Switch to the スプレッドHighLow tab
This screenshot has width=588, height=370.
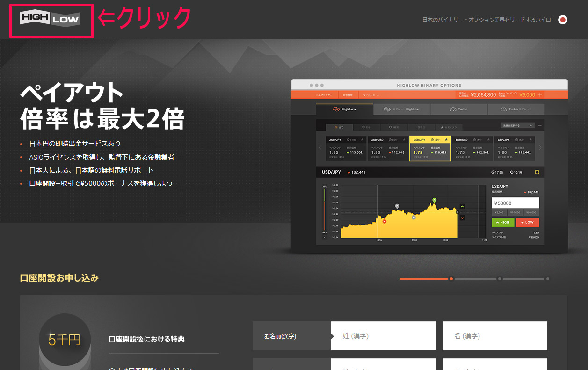pos(401,109)
